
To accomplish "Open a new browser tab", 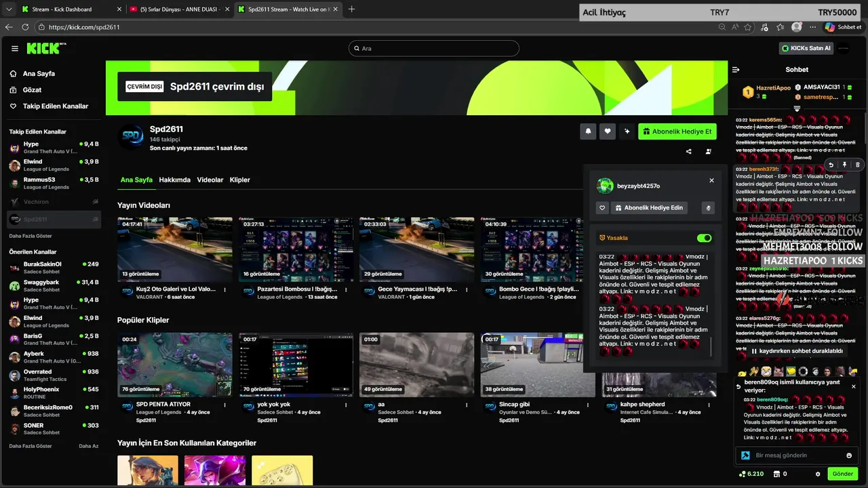I will pos(351,9).
